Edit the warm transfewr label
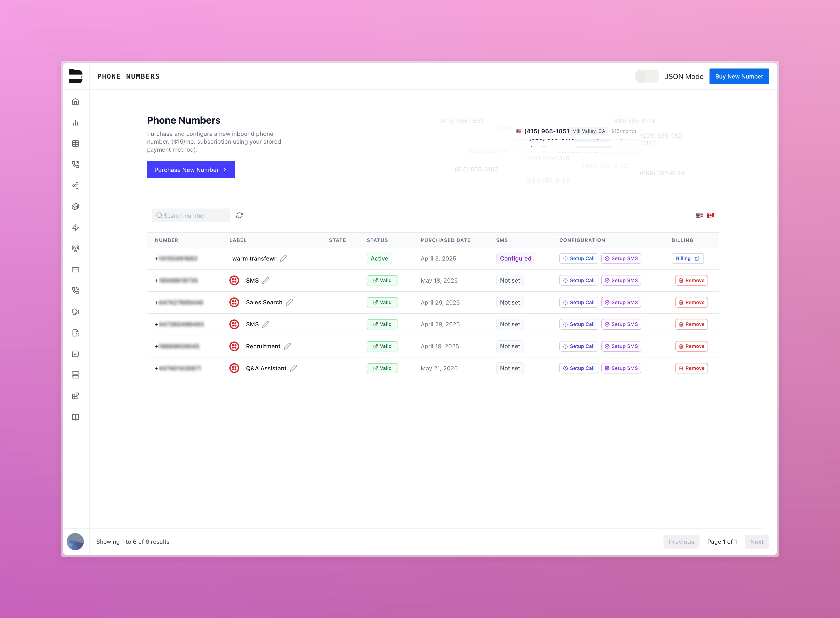Screen dimensions: 840x618 tap(283, 258)
